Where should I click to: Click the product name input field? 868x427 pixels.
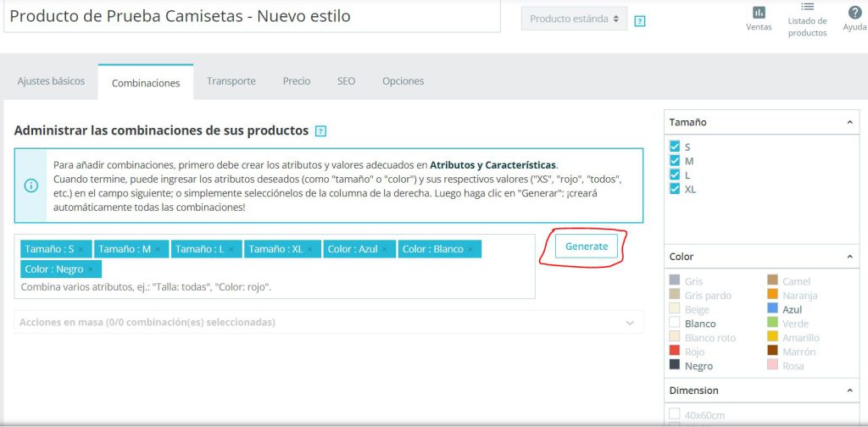[252, 16]
